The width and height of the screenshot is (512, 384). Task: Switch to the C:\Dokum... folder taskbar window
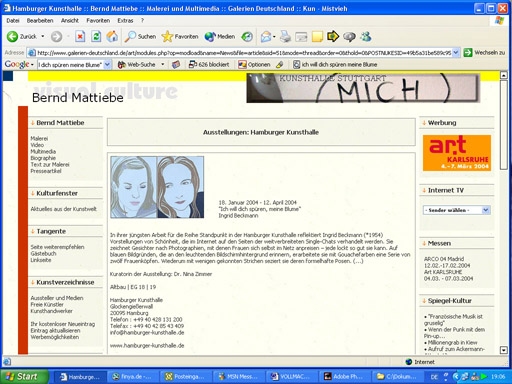pos(397,377)
